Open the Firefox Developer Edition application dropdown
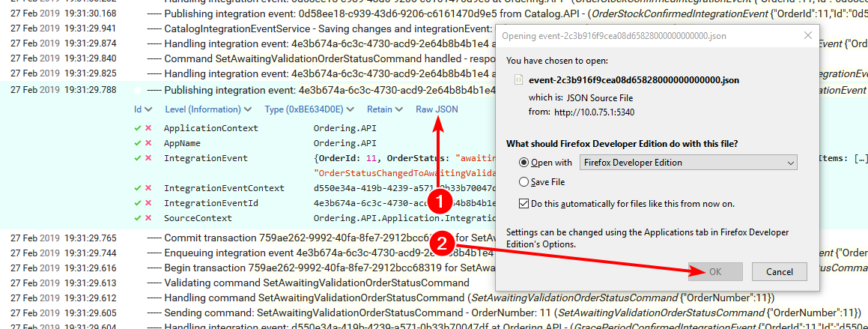 pos(688,163)
